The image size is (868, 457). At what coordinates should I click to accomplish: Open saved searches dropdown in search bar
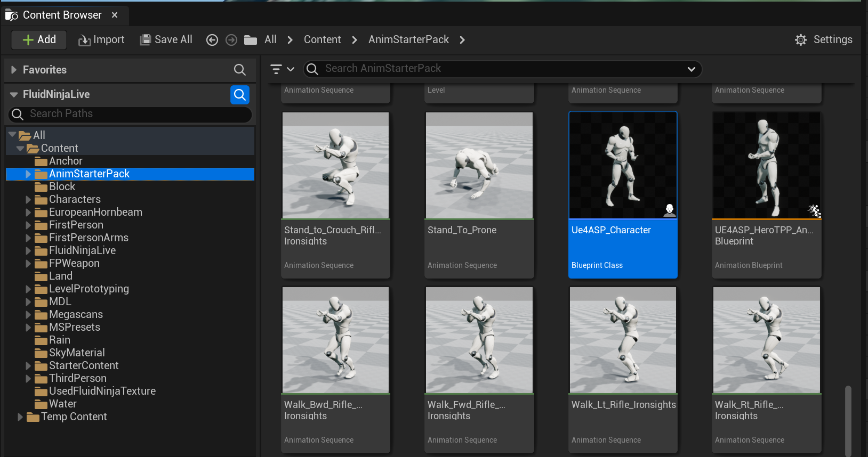click(x=691, y=69)
